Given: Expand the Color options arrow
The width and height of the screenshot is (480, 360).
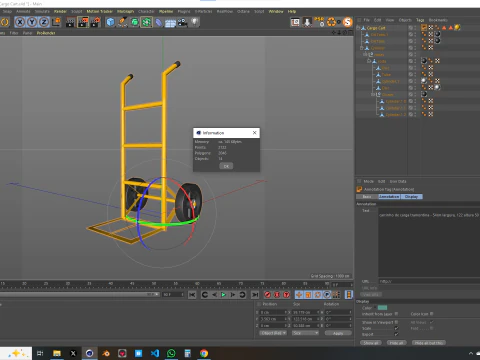Looking at the screenshot, I should click(375, 308).
